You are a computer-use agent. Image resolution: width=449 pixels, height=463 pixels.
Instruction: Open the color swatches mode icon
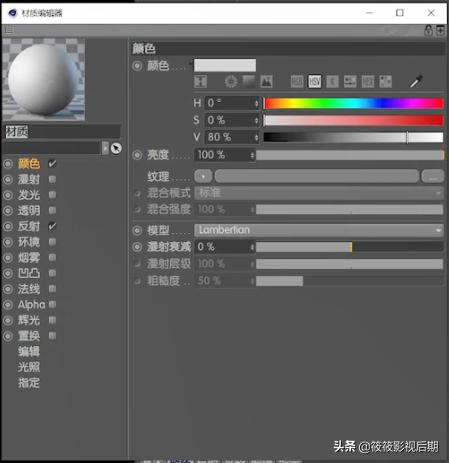tap(385, 81)
